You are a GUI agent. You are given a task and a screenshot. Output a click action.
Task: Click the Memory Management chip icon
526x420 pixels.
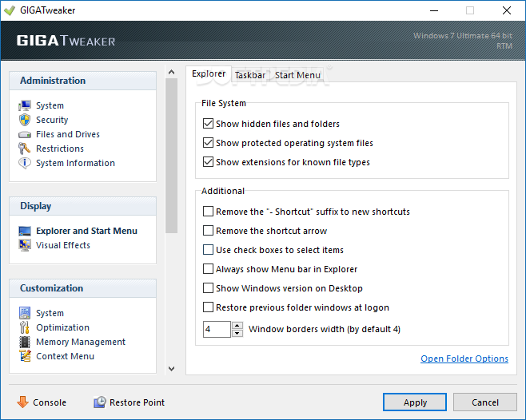pyautogui.click(x=25, y=342)
